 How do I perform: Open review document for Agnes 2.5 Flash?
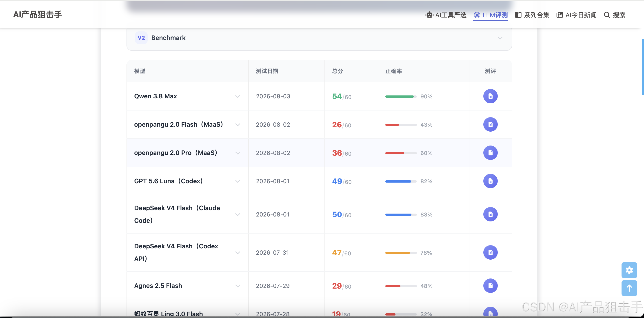[490, 286]
